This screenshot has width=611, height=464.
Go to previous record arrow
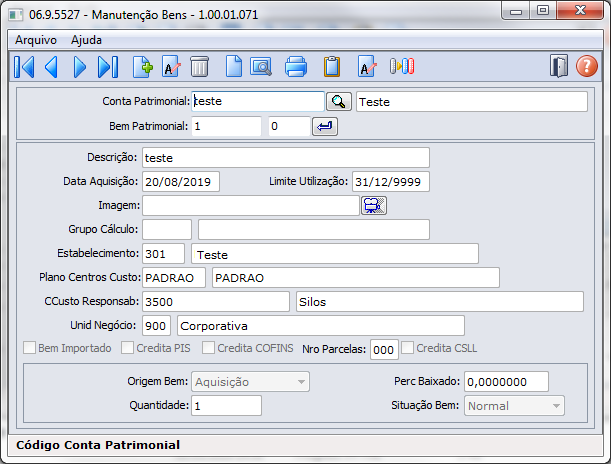51,67
